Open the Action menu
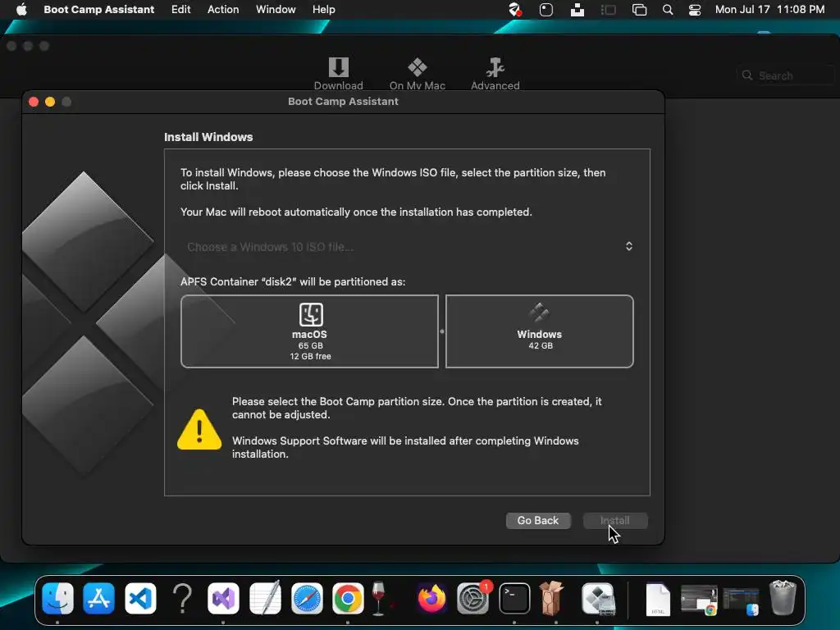Image resolution: width=840 pixels, height=630 pixels. tap(223, 9)
